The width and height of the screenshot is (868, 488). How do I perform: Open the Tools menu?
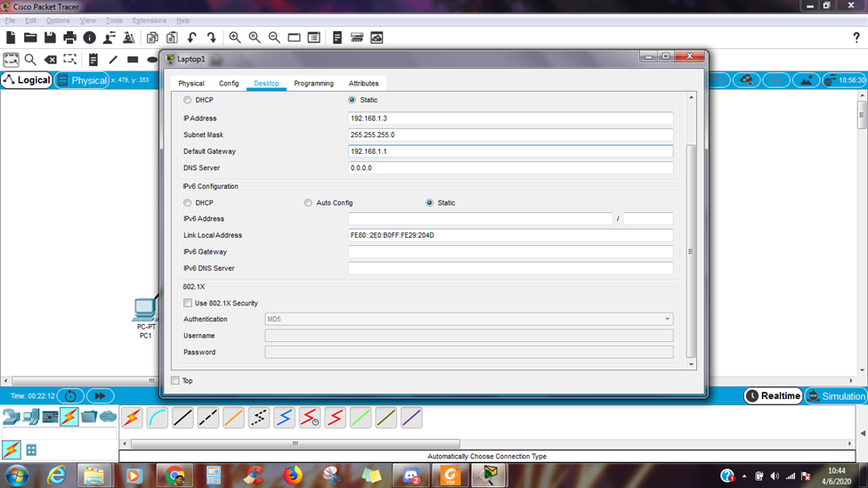point(113,20)
